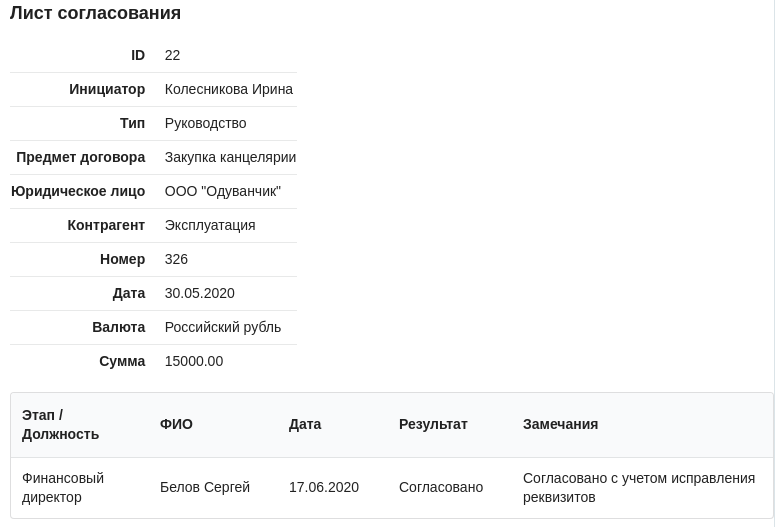778x527 pixels.
Task: Click the legal entity ООО "Одуванчик"
Action: click(222, 191)
